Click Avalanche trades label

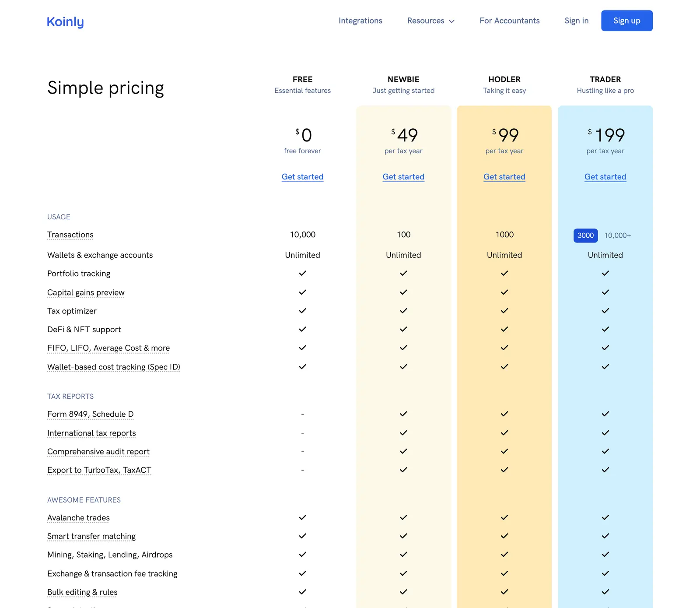[x=78, y=518]
